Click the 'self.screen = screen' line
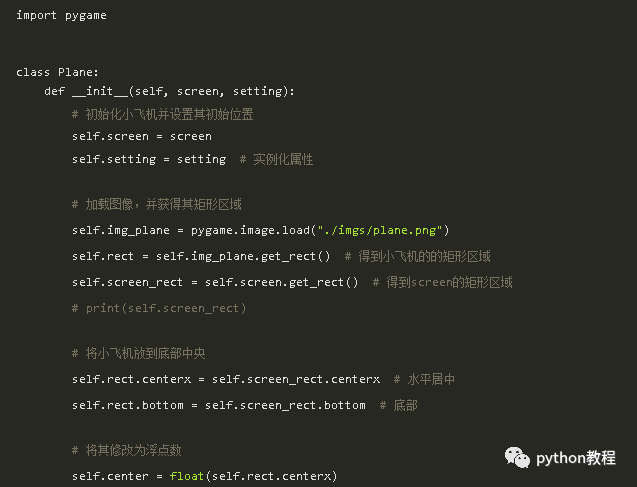The width and height of the screenshot is (637, 487). 142,136
